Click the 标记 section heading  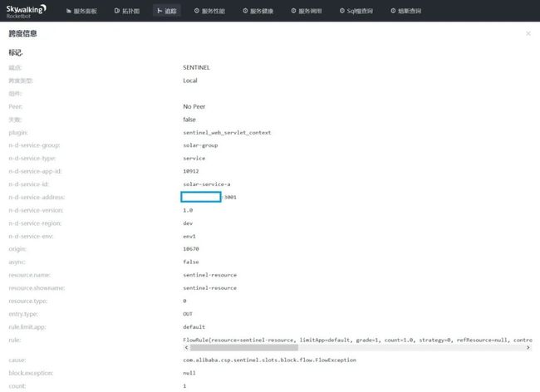[16, 52]
